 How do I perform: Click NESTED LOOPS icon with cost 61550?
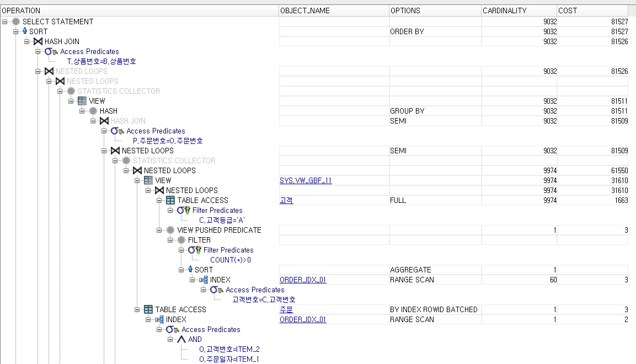pos(137,170)
